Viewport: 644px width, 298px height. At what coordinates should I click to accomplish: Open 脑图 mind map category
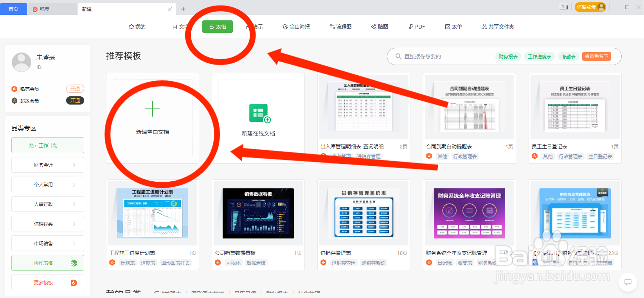click(x=380, y=27)
